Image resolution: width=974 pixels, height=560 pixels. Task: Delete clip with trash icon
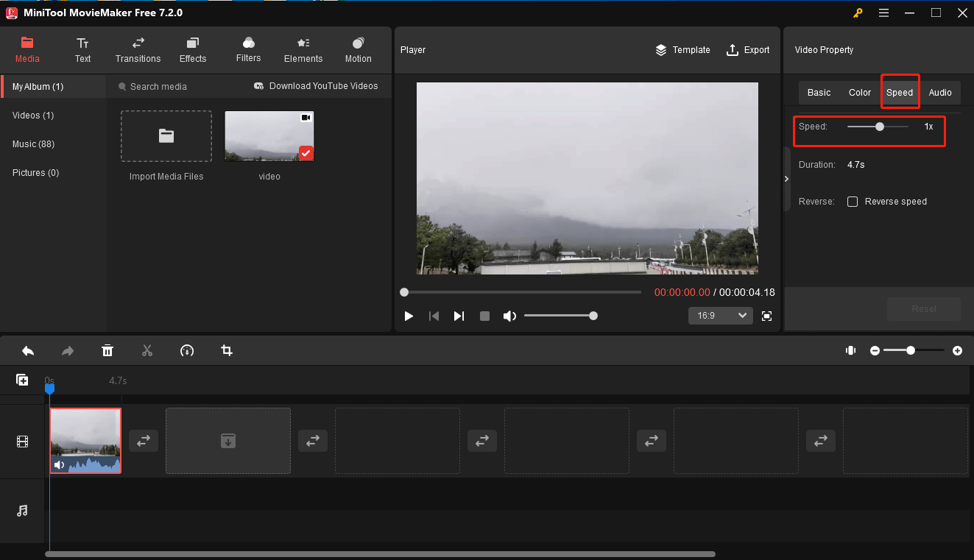(x=107, y=351)
